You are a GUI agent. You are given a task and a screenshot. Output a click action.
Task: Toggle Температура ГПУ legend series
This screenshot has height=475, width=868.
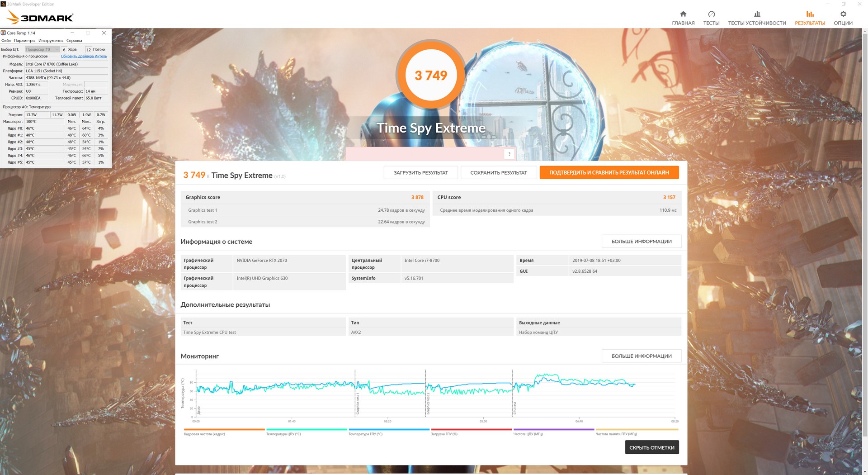(x=389, y=432)
